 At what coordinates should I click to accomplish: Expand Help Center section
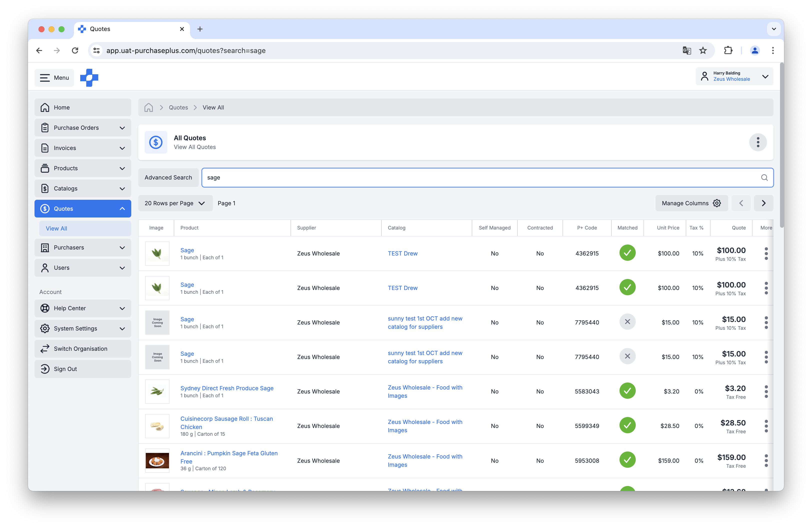[x=82, y=308]
